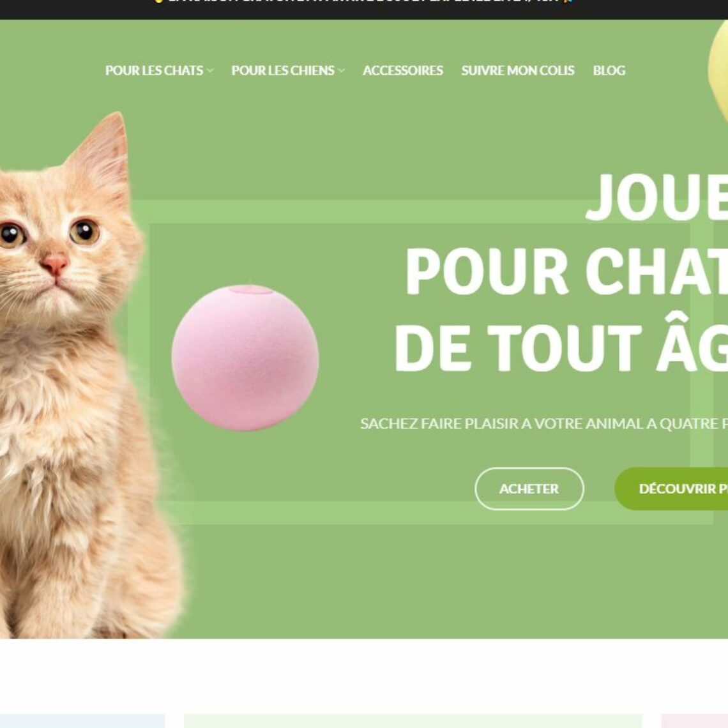Expand the chevron beside POUR LES CHIENS
The height and width of the screenshot is (728, 728).
pos(341,71)
